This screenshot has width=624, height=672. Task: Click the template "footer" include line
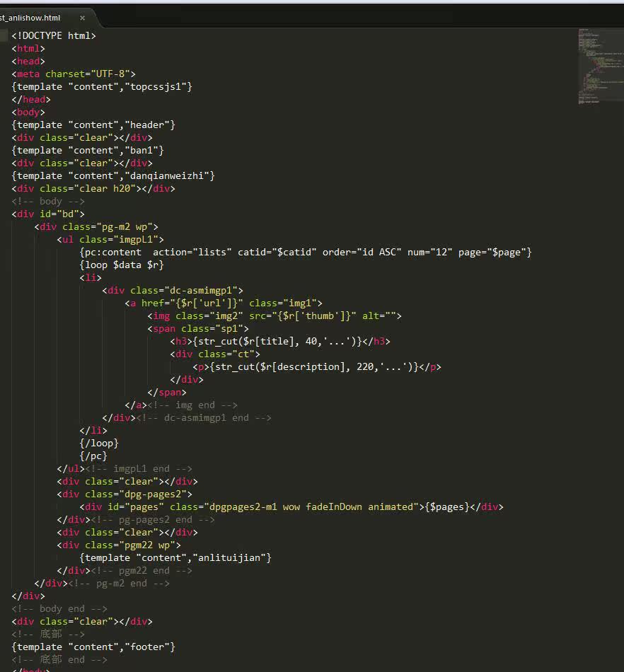coord(93,647)
